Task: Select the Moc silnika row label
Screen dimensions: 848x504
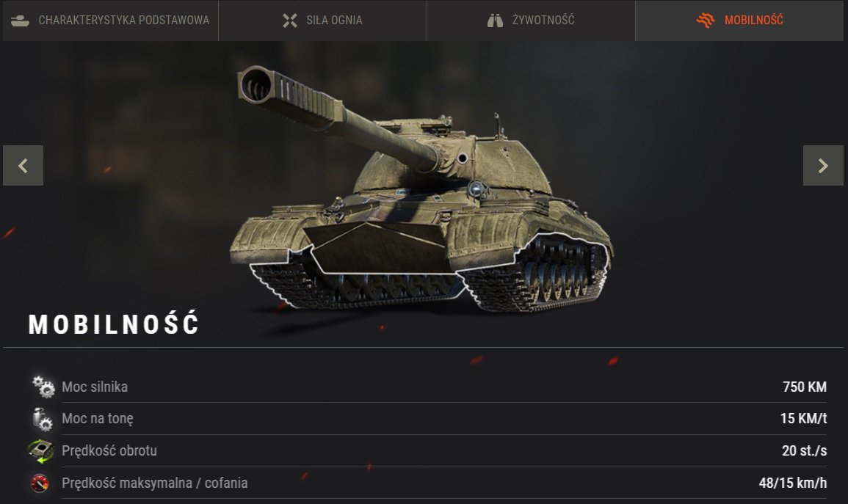Action: coord(95,387)
